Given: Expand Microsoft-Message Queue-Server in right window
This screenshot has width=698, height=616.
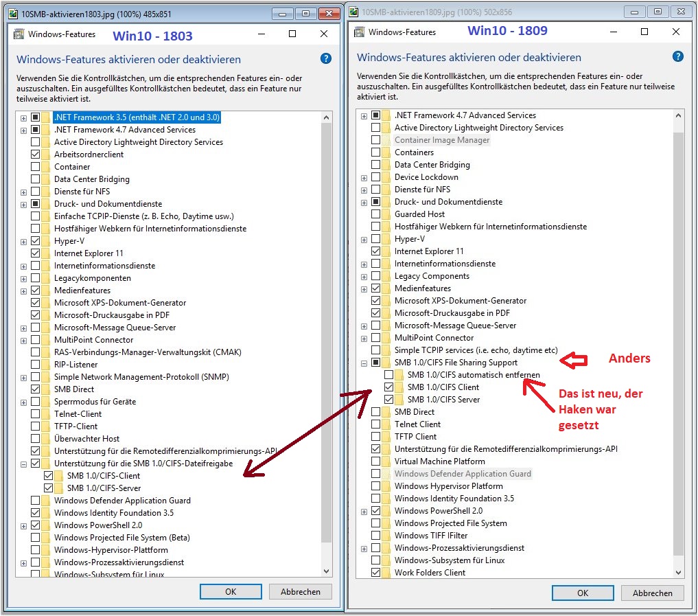Looking at the screenshot, I should pos(364,326).
